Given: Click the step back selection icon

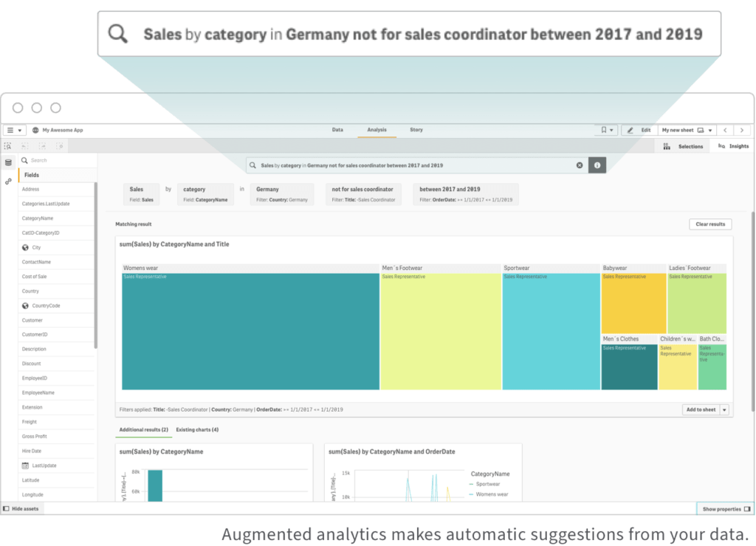Looking at the screenshot, I should coord(25,146).
